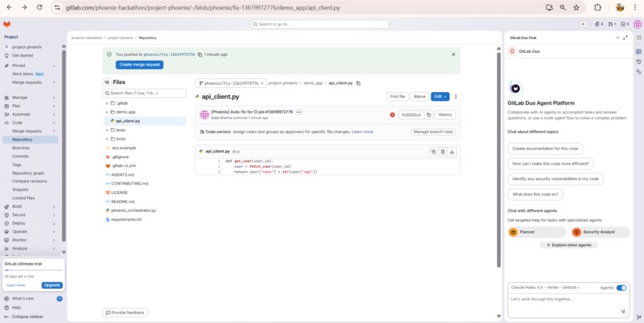
Task: Send message in Duo chat
Action: pos(623,312)
